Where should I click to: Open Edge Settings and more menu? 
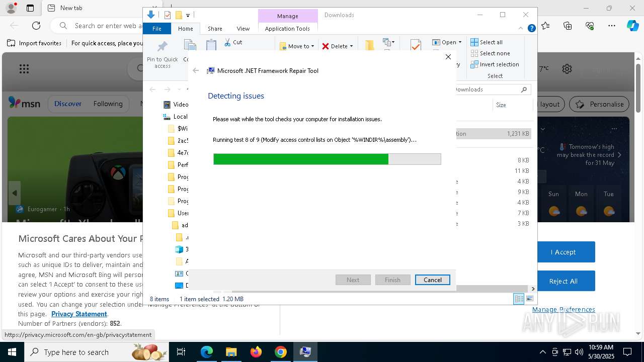point(612,26)
